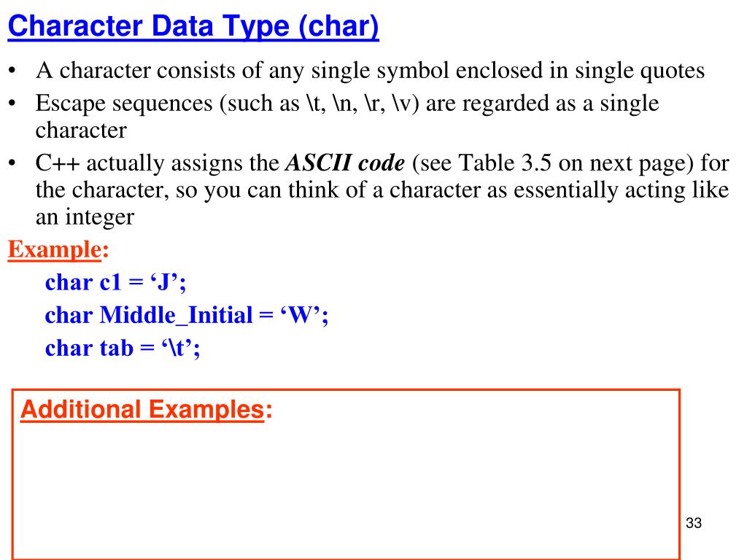Click the bold italic ASCII code text
This screenshot has height=560, width=747.
(x=345, y=163)
